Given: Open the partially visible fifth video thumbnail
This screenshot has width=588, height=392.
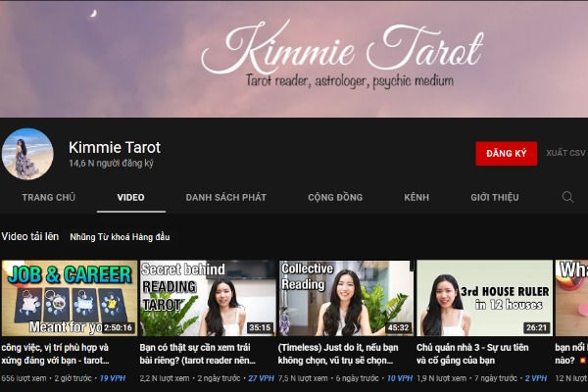Looking at the screenshot, I should (571, 298).
